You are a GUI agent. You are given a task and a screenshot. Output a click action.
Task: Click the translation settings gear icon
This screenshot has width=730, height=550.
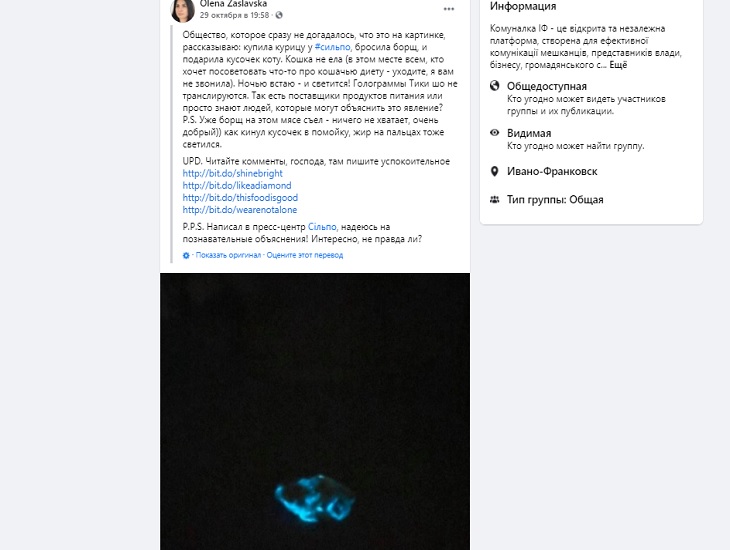click(x=186, y=255)
